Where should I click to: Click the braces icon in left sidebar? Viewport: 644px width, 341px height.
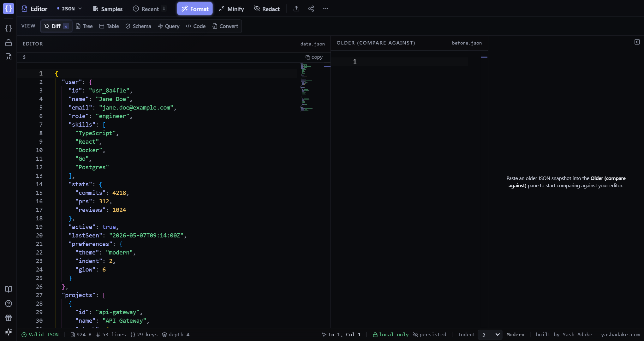(x=9, y=28)
